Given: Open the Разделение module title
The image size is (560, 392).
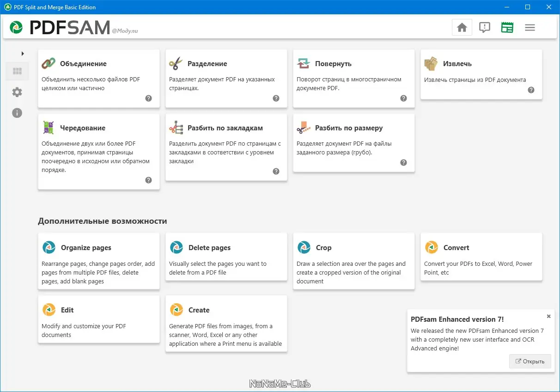Looking at the screenshot, I should point(207,64).
